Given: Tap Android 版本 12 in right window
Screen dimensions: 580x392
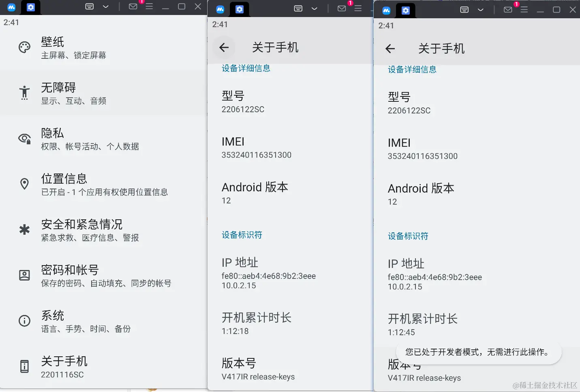Looking at the screenshot, I should [x=477, y=194].
